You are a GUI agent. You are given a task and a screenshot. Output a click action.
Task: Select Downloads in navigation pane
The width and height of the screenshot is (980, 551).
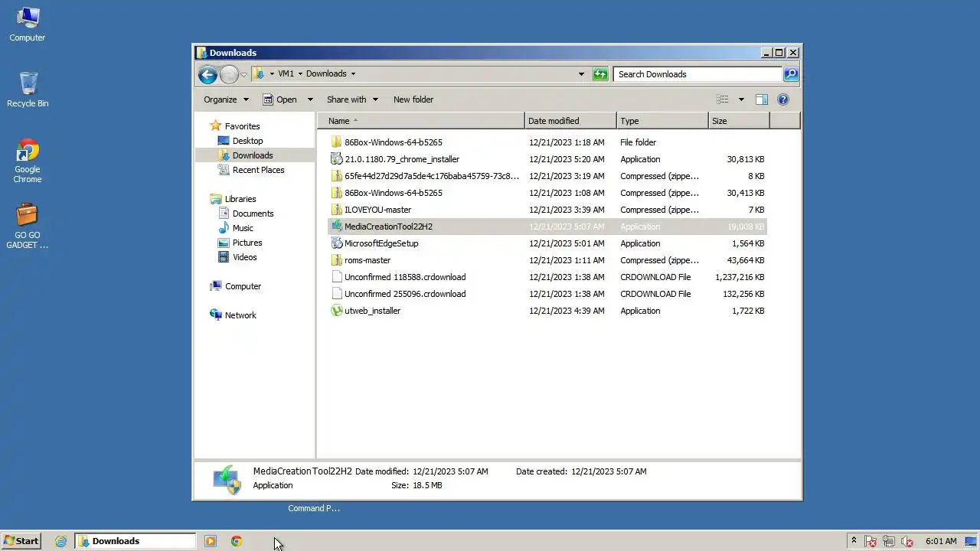[x=252, y=155]
